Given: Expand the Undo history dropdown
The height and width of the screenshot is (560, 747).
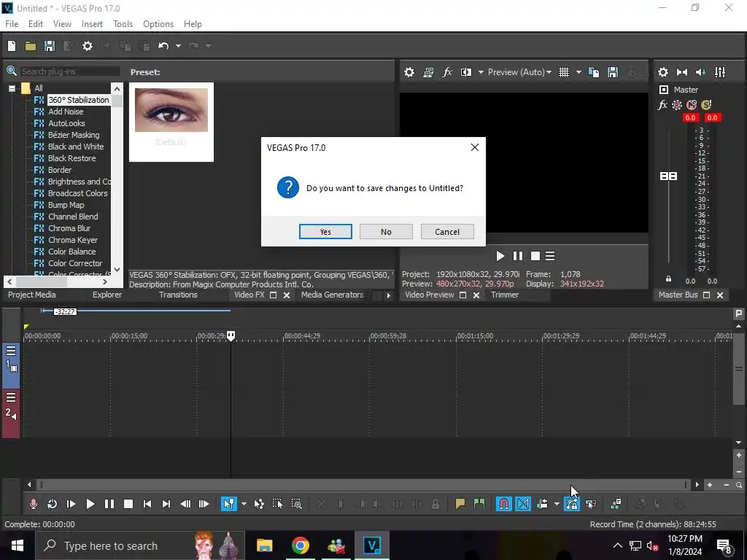Looking at the screenshot, I should point(178,46).
